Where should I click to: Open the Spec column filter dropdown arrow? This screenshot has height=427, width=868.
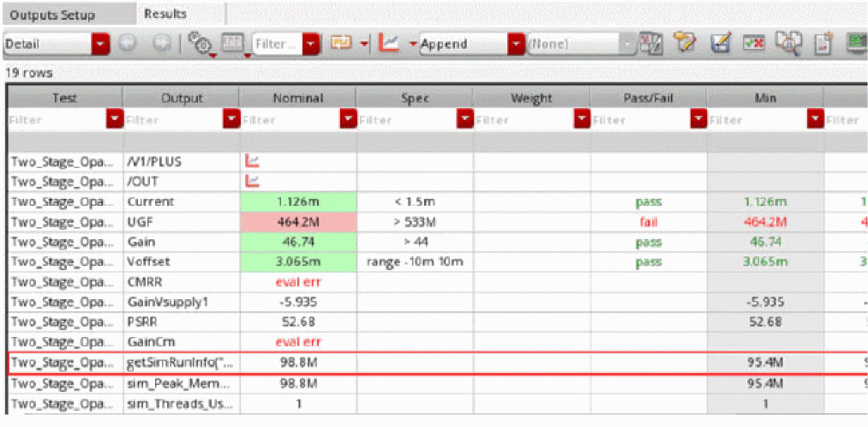point(464,120)
